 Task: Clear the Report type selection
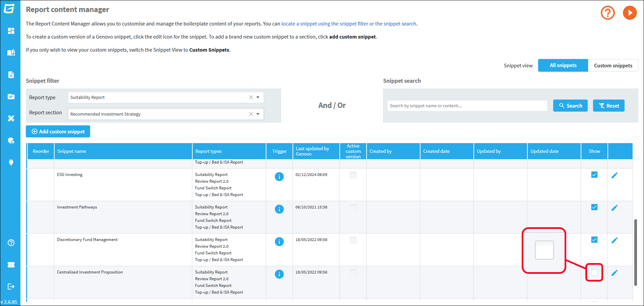251,97
